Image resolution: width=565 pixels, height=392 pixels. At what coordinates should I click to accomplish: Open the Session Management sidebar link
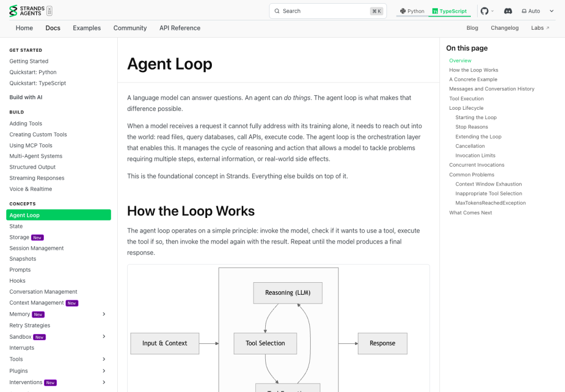tap(37, 248)
